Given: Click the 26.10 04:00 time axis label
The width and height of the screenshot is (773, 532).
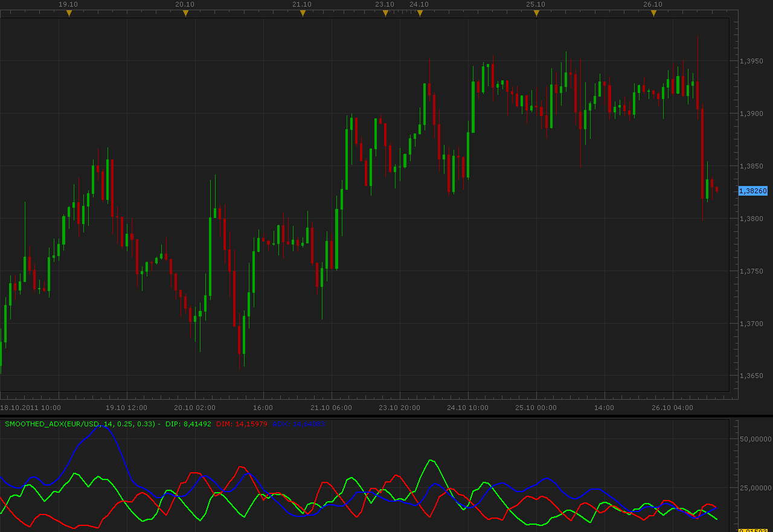Looking at the screenshot, I should click(672, 408).
